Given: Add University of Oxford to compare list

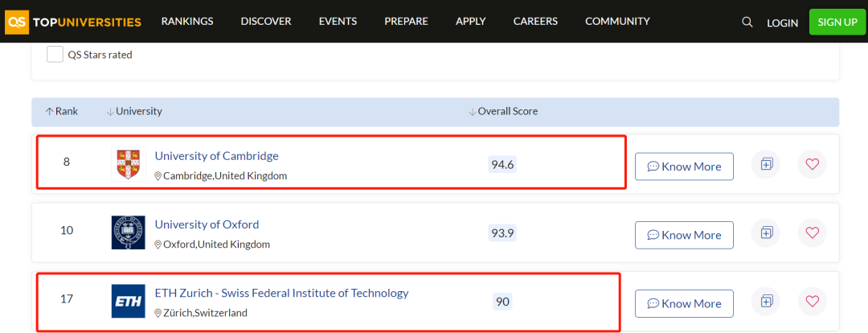Looking at the screenshot, I should tap(766, 232).
